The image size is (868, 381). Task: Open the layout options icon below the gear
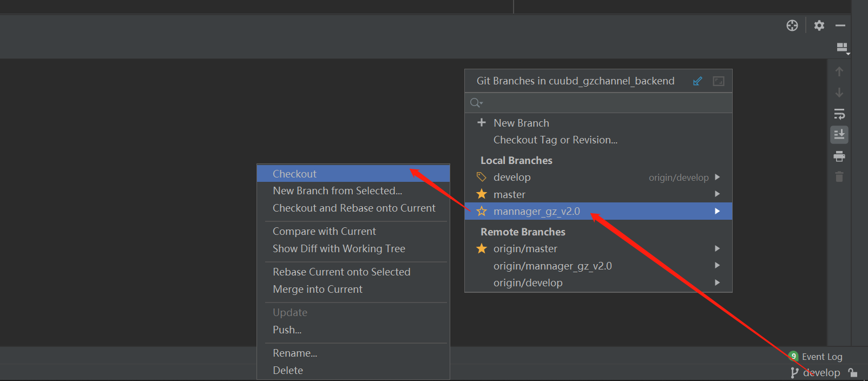[x=843, y=48]
